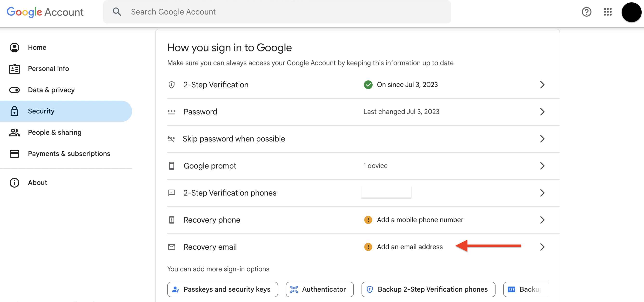Open the Google apps grid icon
644x302 pixels.
point(608,12)
